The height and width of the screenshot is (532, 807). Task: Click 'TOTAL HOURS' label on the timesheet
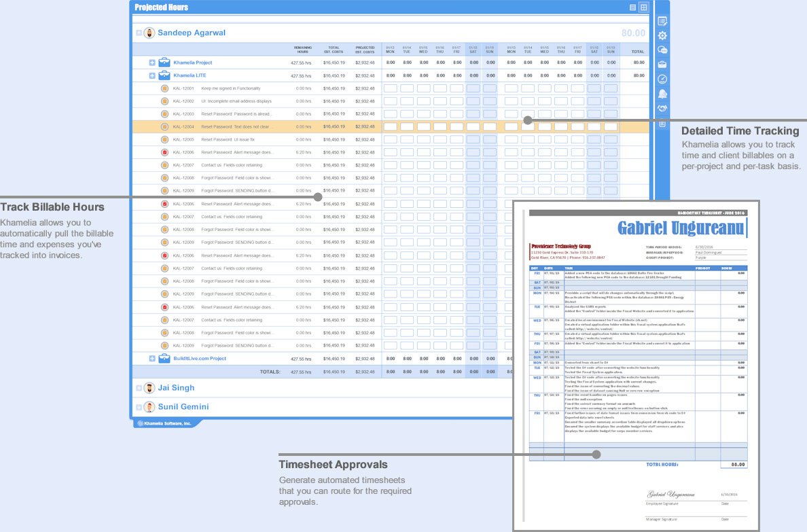pyautogui.click(x=662, y=465)
